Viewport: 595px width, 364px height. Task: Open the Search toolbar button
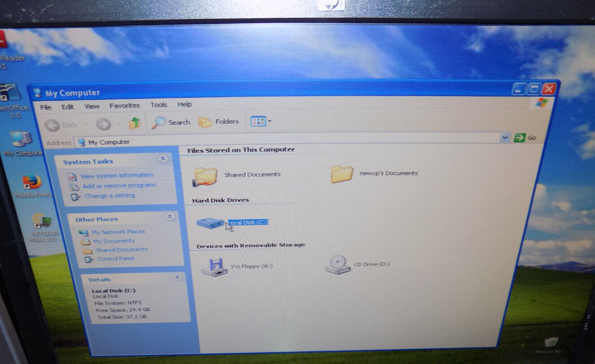coord(171,122)
